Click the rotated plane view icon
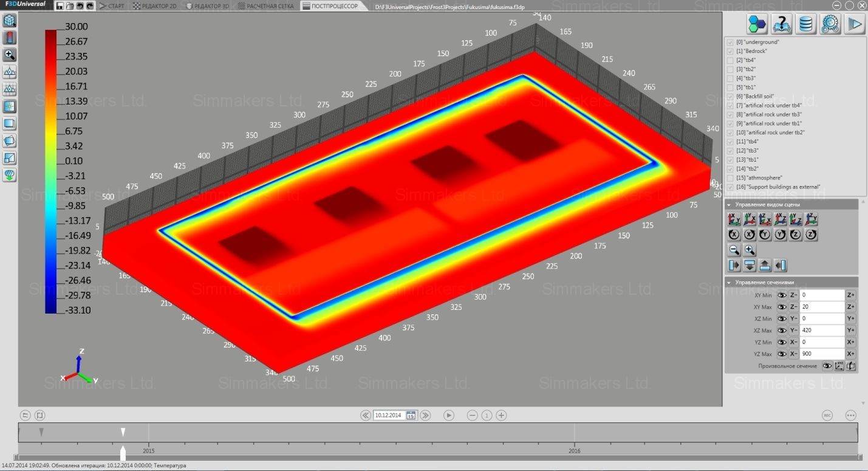868x471 pixels. 10,141
